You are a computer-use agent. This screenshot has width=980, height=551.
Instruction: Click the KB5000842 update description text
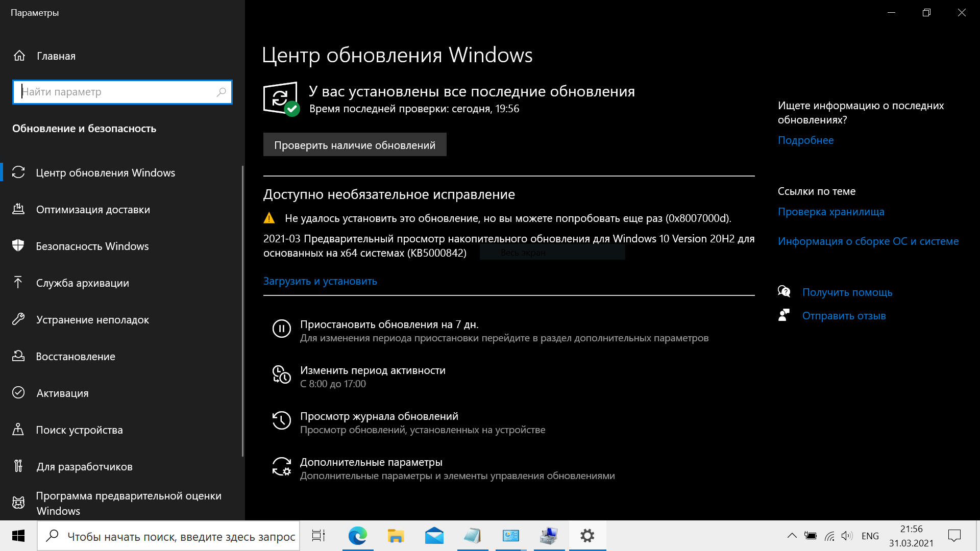509,246
